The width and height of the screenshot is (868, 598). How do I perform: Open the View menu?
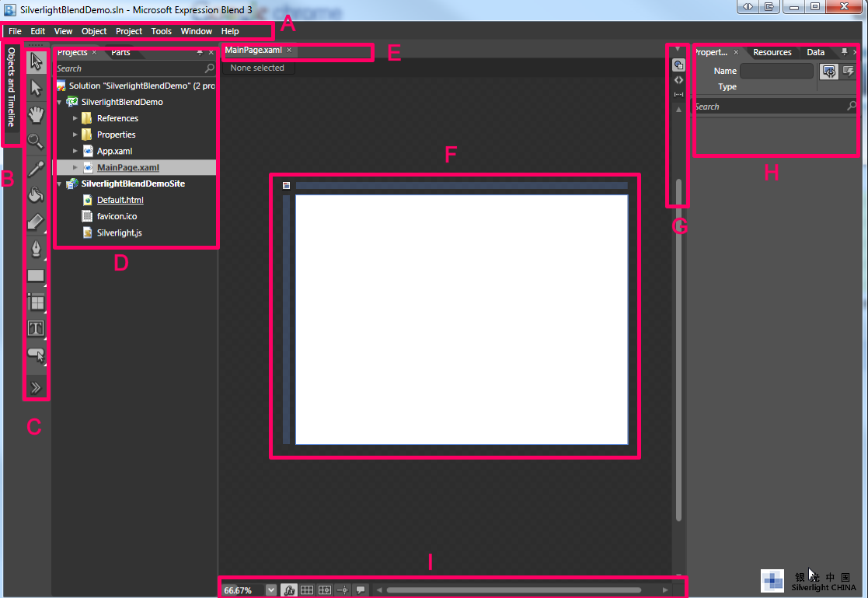63,31
